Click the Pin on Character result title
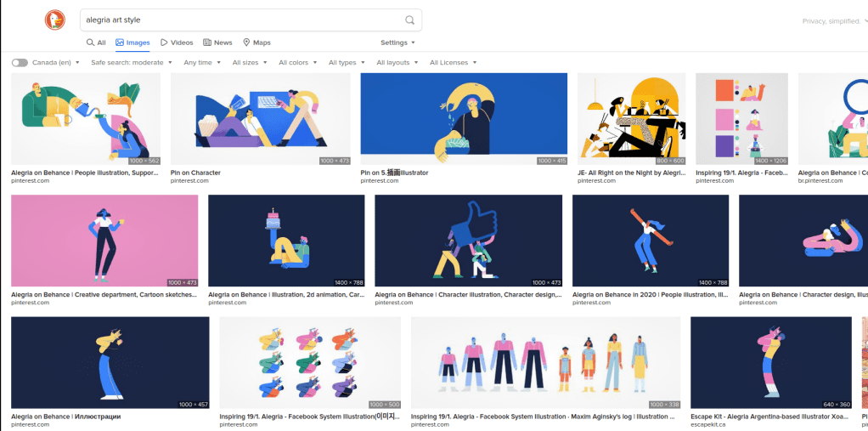 pyautogui.click(x=195, y=173)
